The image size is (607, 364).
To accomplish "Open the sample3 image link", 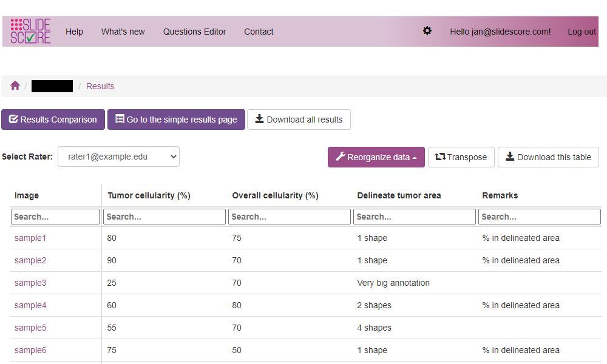I will [30, 283].
